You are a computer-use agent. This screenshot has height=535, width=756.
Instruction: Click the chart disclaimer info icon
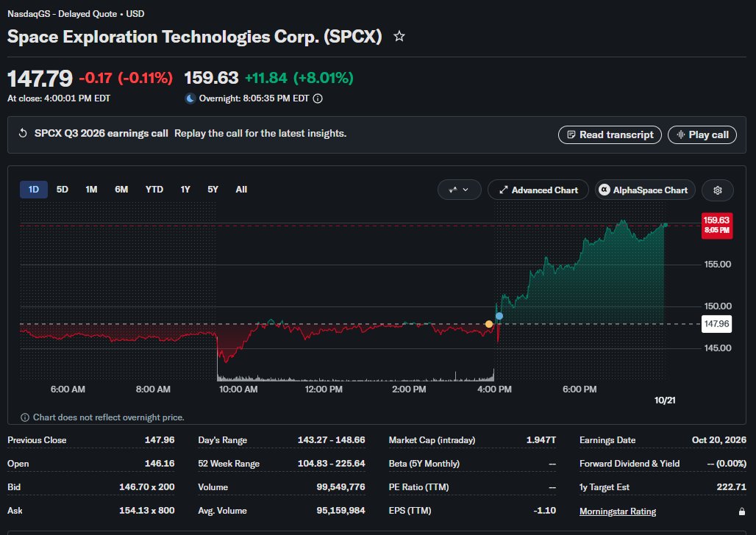(x=24, y=417)
